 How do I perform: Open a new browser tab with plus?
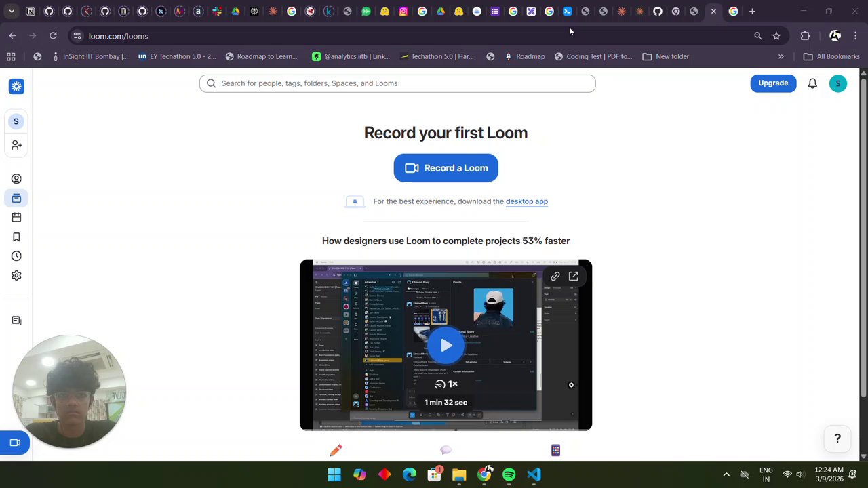tap(752, 12)
